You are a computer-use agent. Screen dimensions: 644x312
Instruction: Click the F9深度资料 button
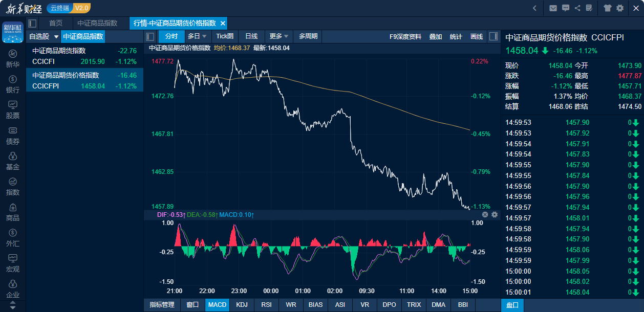point(405,36)
